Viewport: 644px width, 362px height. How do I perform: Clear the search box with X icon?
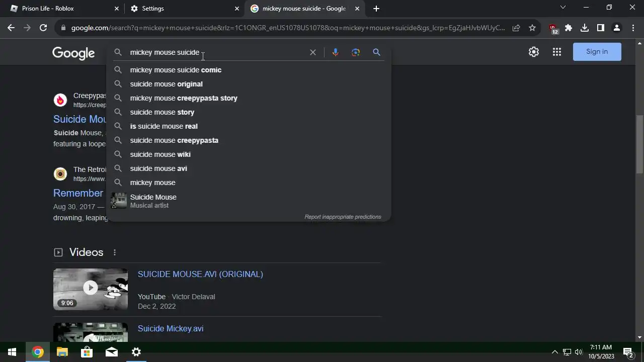coord(313,52)
